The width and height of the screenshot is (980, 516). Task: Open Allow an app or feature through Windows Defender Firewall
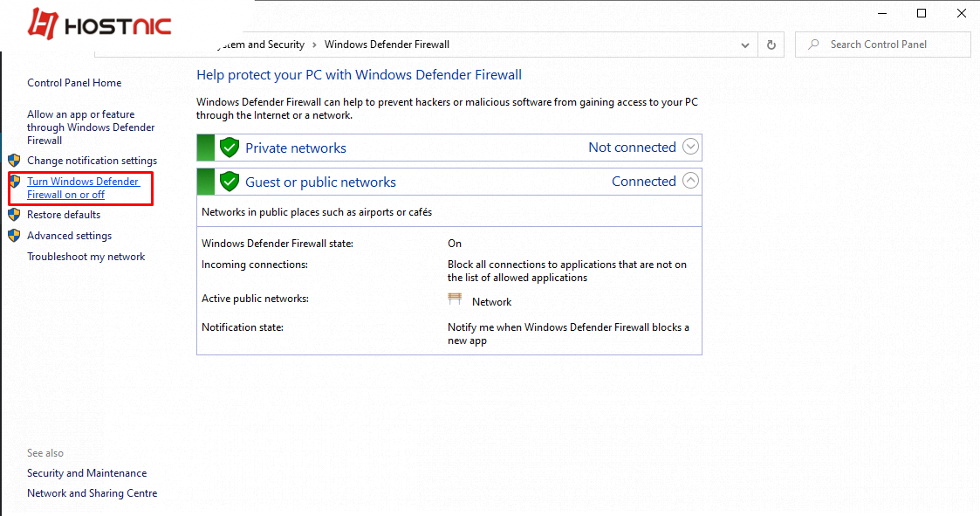click(89, 127)
